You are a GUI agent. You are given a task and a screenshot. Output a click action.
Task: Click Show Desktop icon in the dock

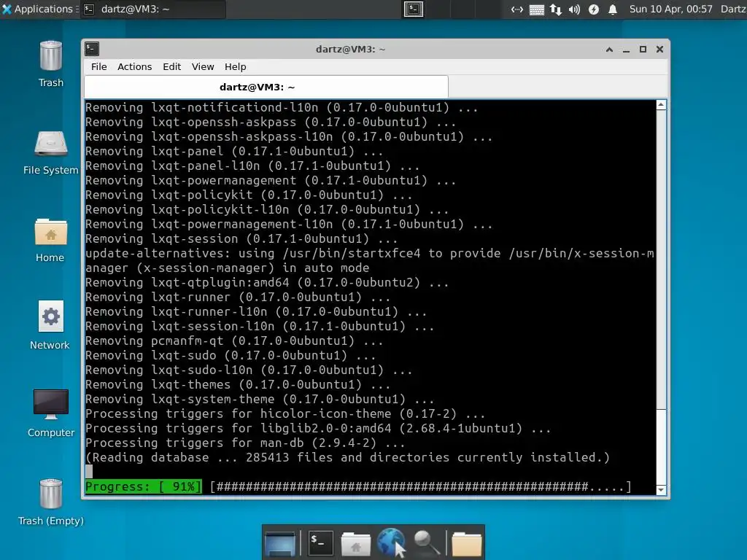pos(280,542)
